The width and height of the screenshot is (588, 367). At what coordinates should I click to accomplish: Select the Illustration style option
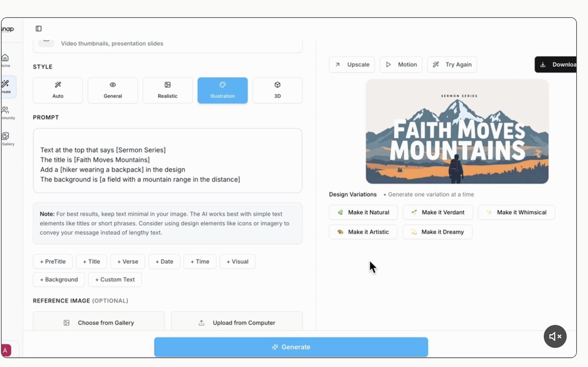click(x=222, y=90)
